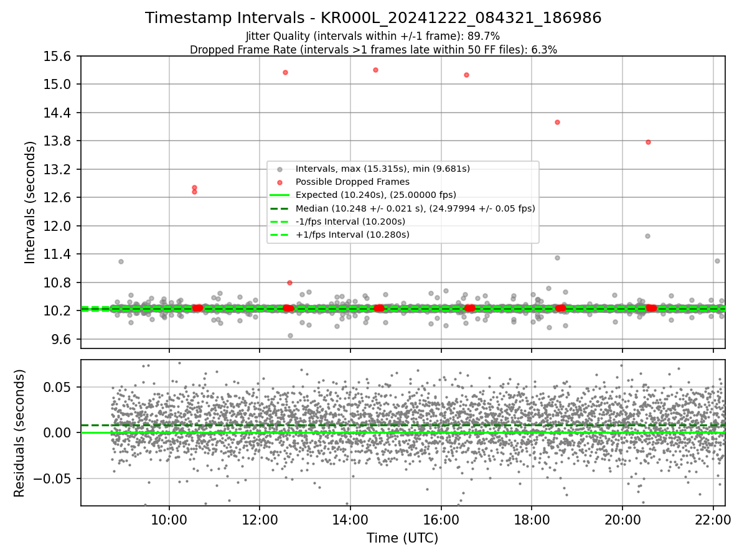Click legend entry '+1/fps Interval (10.280s)'
The width and height of the screenshot is (747, 560).
(x=352, y=235)
